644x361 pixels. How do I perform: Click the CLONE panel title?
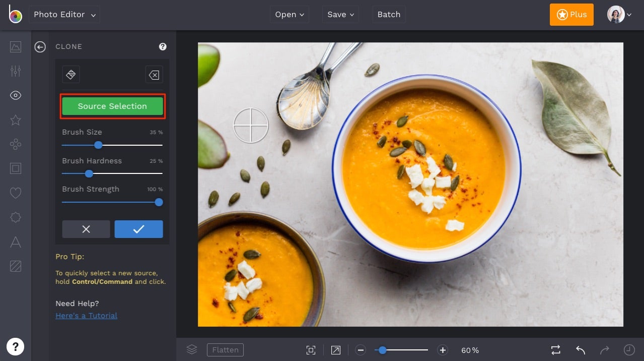68,46
